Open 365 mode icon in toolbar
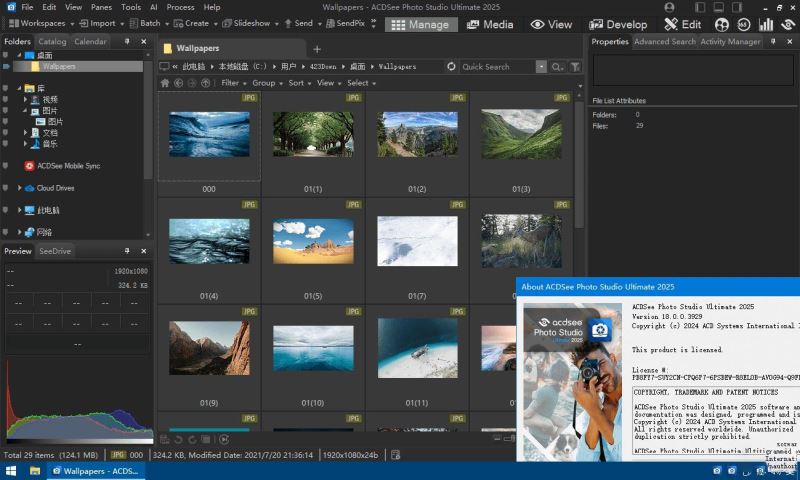The height and width of the screenshot is (480, 800). coord(743,24)
